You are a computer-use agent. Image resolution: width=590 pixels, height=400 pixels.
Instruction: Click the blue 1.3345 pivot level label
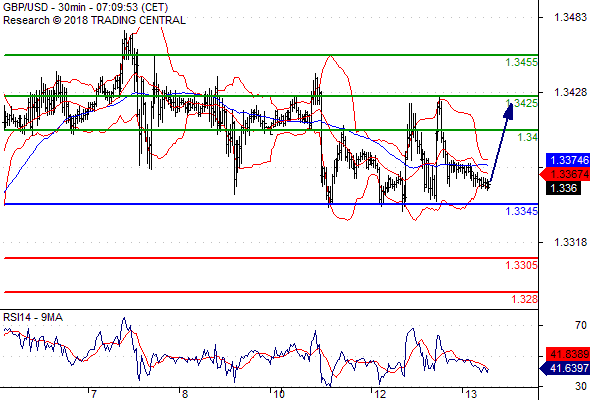522,211
